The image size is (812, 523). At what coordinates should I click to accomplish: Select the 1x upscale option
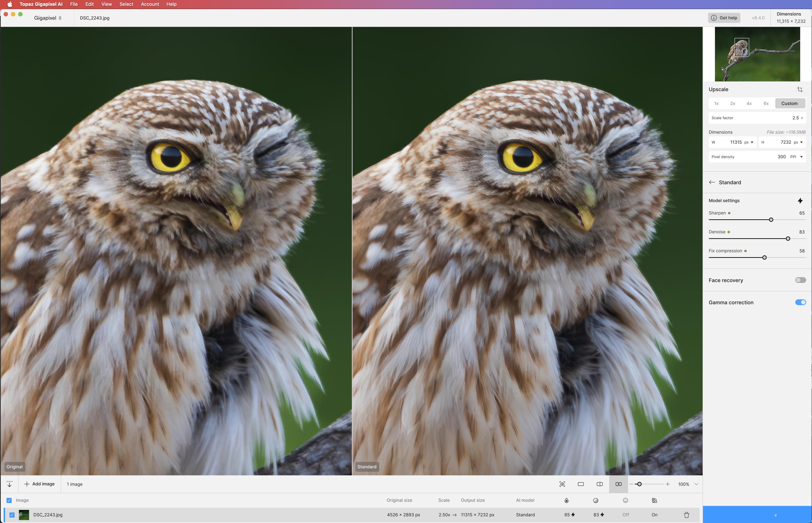coord(716,104)
